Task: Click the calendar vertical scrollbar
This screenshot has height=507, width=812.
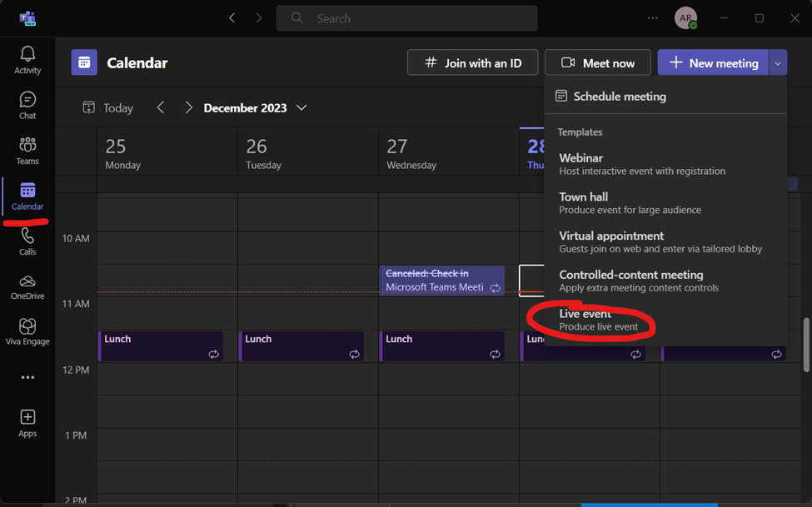Action: click(x=805, y=345)
